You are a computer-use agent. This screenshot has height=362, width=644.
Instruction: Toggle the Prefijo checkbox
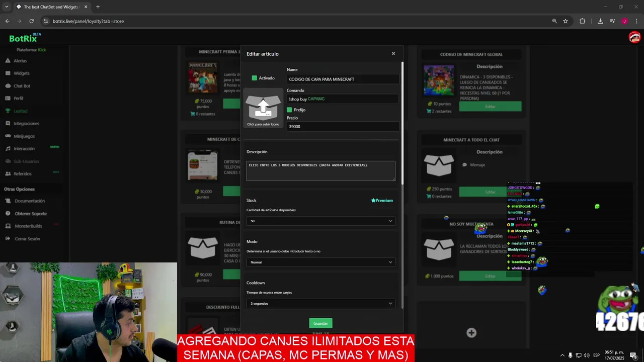pos(289,110)
